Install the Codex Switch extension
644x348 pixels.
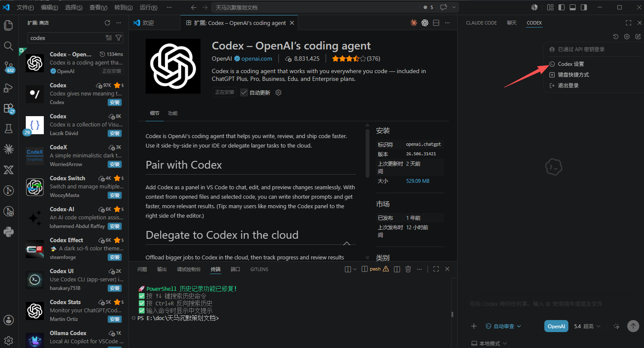(x=115, y=195)
